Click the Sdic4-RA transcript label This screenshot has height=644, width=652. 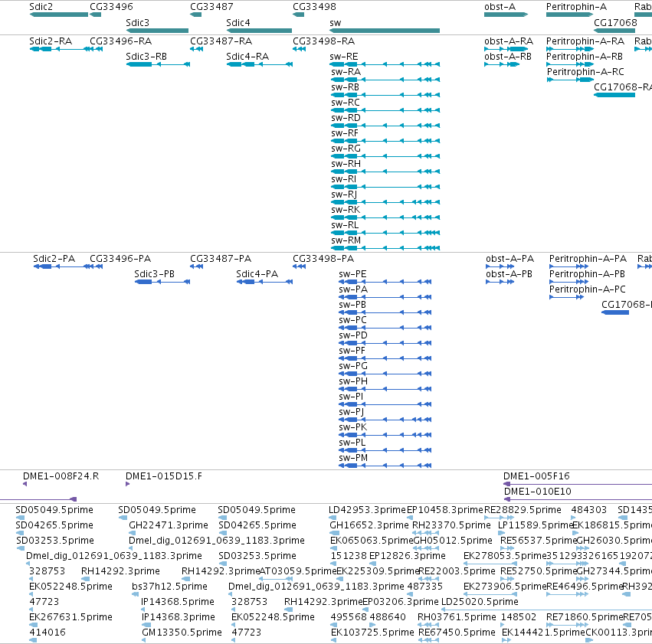tap(247, 57)
